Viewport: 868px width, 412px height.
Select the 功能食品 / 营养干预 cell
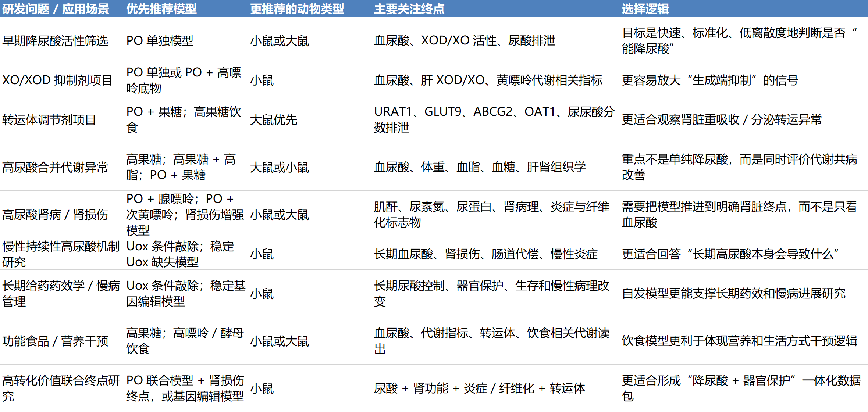tap(55, 341)
